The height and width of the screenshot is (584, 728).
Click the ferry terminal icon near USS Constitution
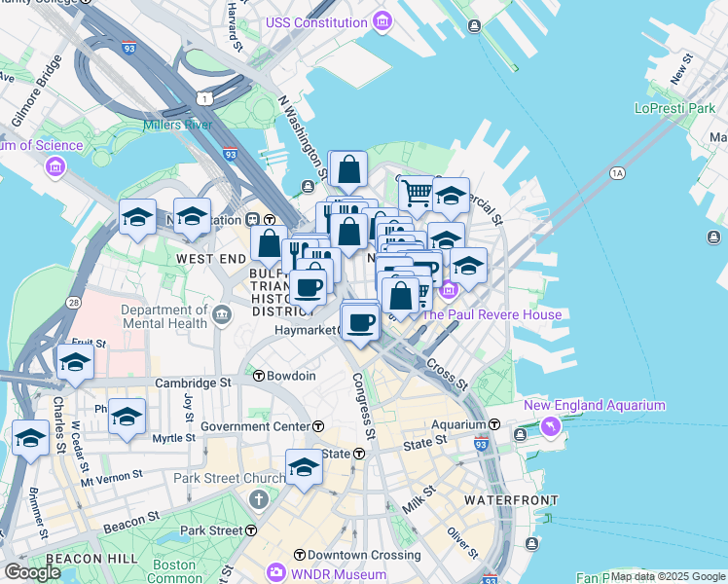(x=474, y=26)
